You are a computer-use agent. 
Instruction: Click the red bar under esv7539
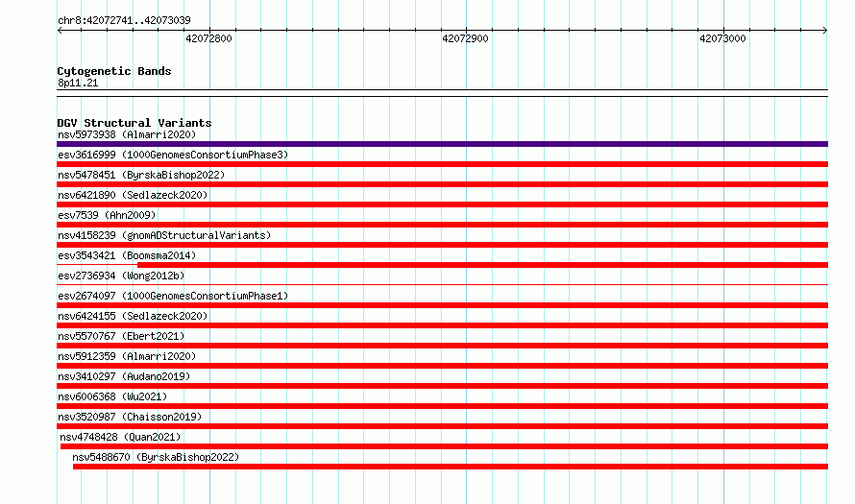(x=442, y=225)
